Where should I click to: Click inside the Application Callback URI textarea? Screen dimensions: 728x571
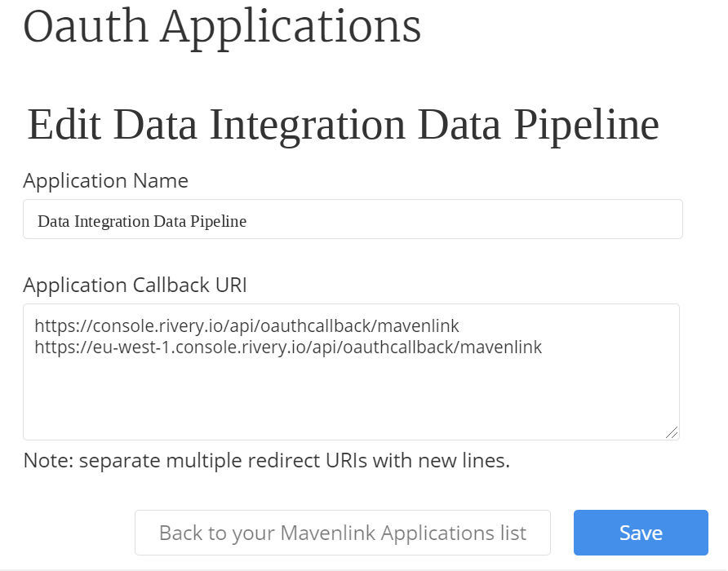[x=352, y=372]
